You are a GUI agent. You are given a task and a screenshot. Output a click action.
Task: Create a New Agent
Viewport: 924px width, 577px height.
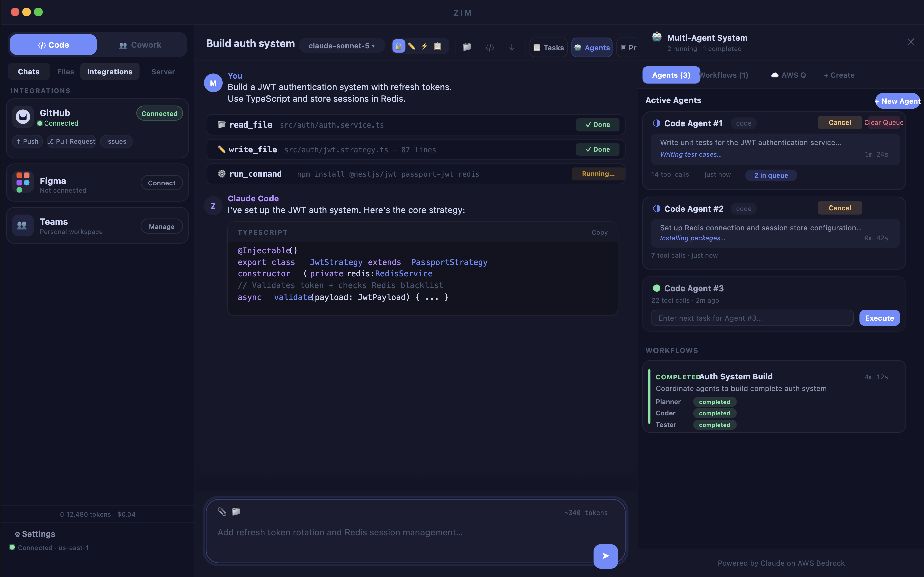point(897,101)
